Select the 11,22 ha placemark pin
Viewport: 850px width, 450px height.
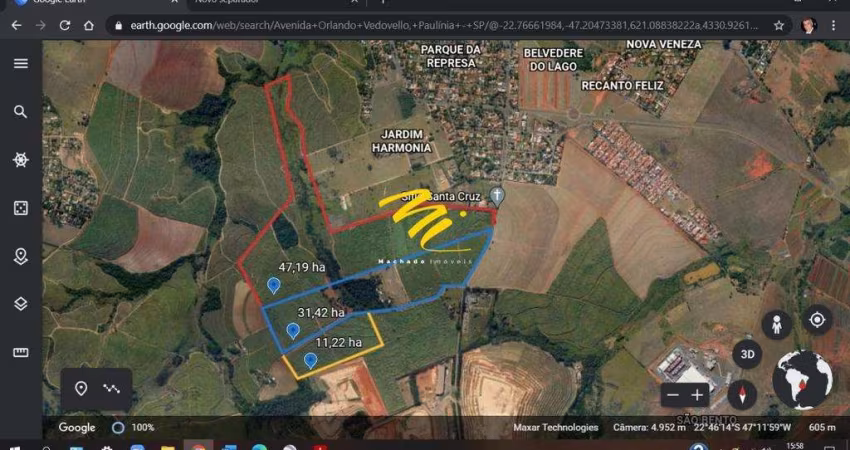(310, 361)
